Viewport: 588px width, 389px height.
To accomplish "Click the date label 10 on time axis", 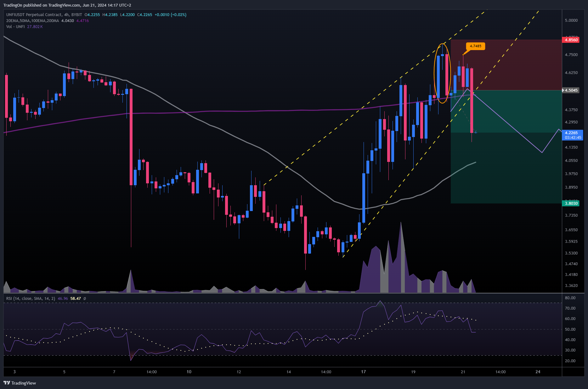I will pos(189,372).
